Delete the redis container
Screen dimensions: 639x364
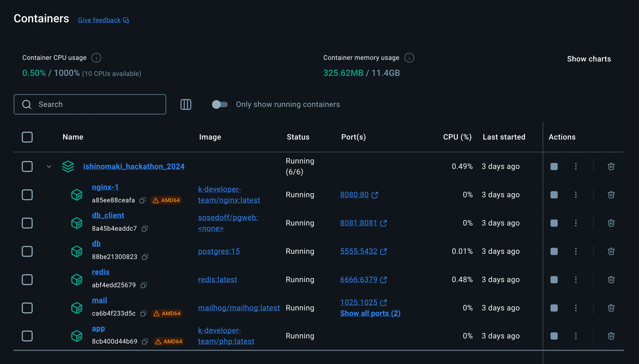(611, 280)
